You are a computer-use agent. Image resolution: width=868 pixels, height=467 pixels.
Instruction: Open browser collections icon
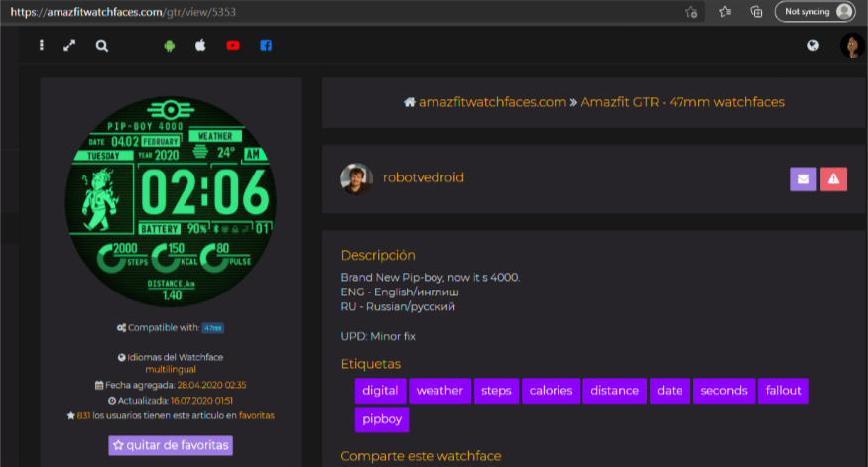756,12
